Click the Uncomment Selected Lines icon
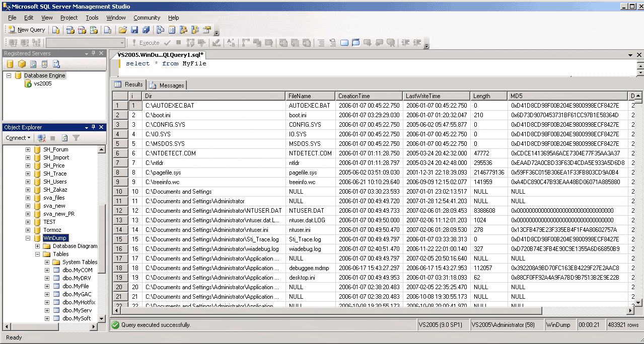 [332, 43]
